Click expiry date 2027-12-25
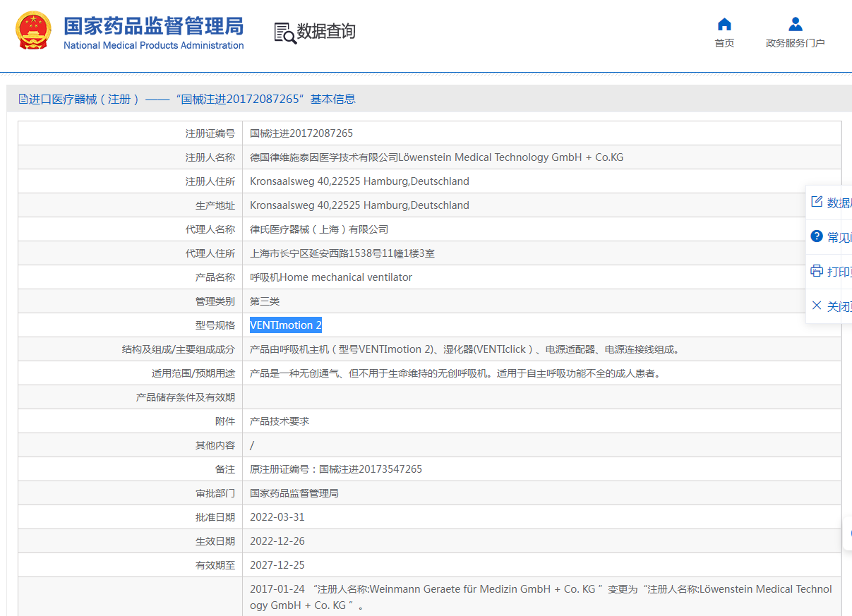The height and width of the screenshot is (616, 852). (x=277, y=565)
